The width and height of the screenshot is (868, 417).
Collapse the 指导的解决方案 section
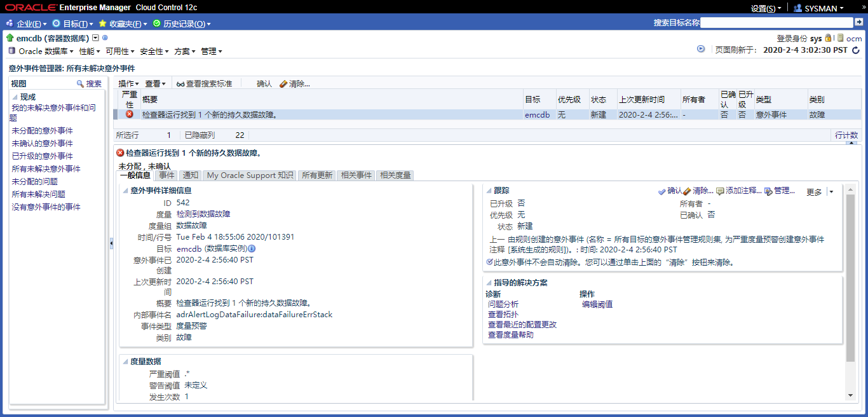tap(489, 283)
